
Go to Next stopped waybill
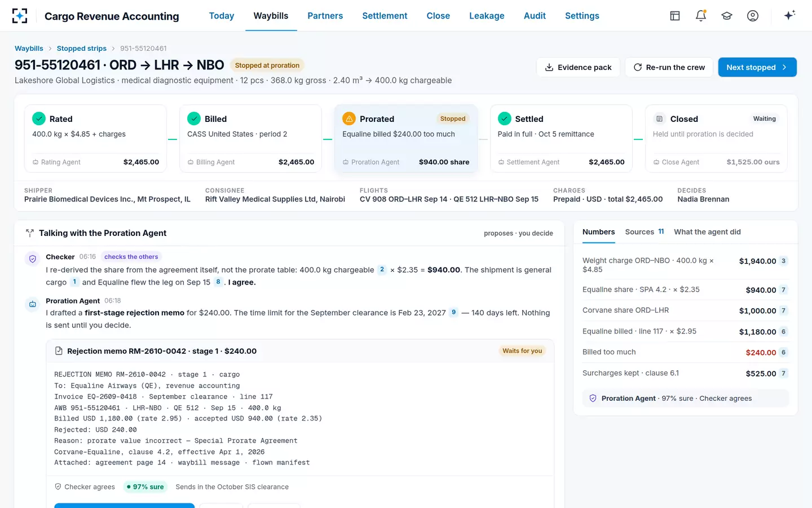tap(757, 67)
